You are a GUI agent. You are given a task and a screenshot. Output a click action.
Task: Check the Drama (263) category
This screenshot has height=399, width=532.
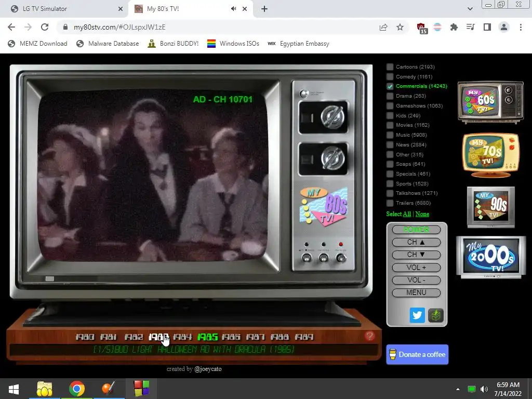point(390,96)
